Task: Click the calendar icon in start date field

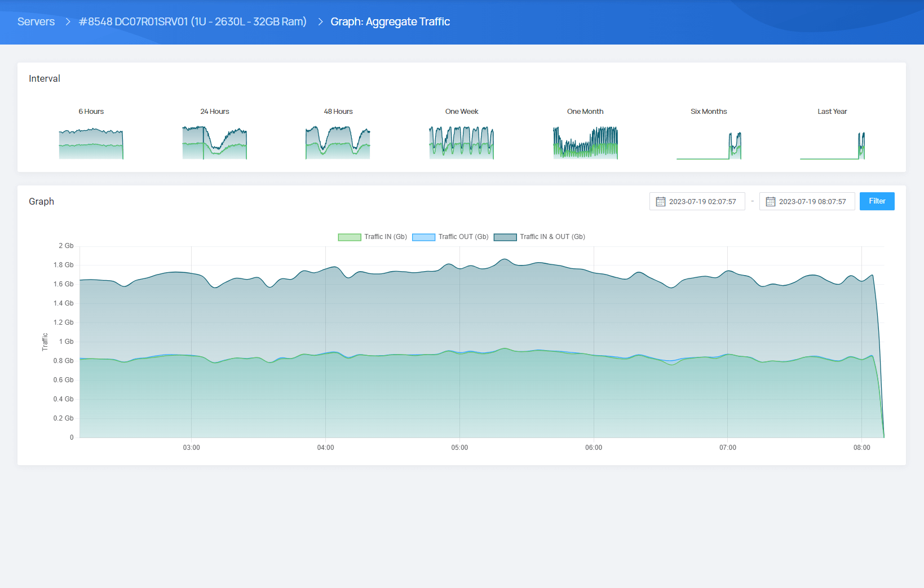Action: [661, 202]
